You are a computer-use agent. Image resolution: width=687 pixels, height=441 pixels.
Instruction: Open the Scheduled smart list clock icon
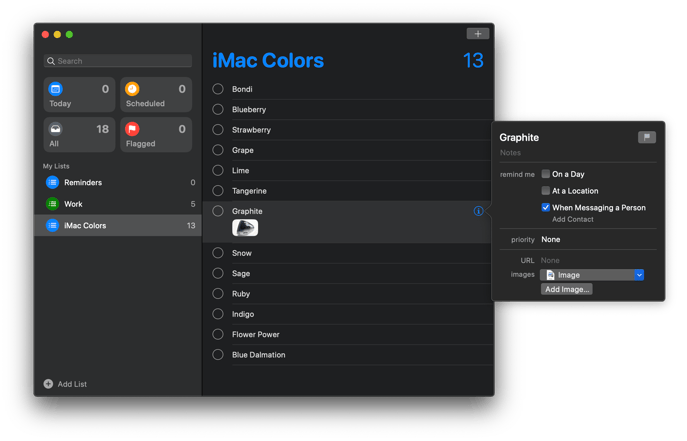click(x=132, y=89)
